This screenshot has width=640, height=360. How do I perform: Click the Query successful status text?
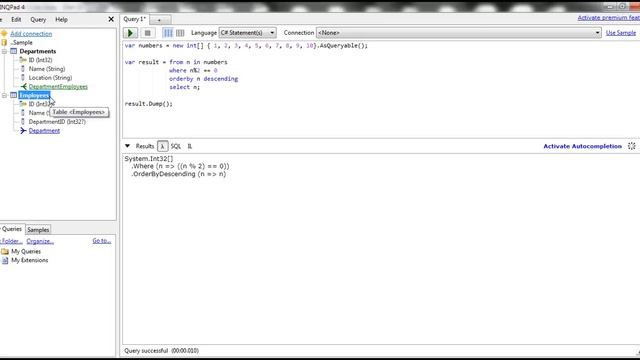click(x=162, y=351)
